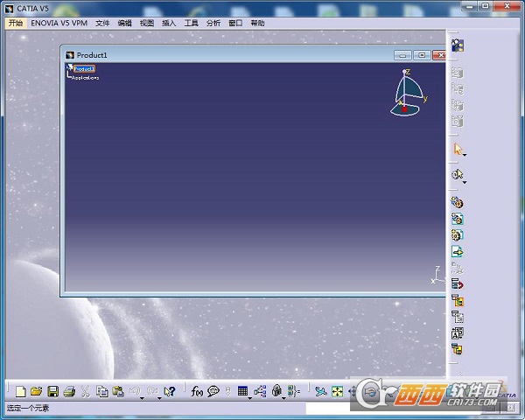525x420 pixels.
Task: Click the Paste clipboard icon
Action: [118, 391]
